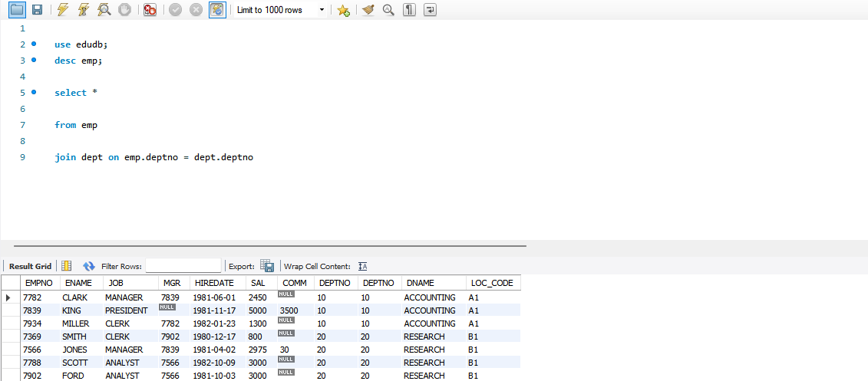
Task: Click the join dept on statement line
Action: (153, 158)
